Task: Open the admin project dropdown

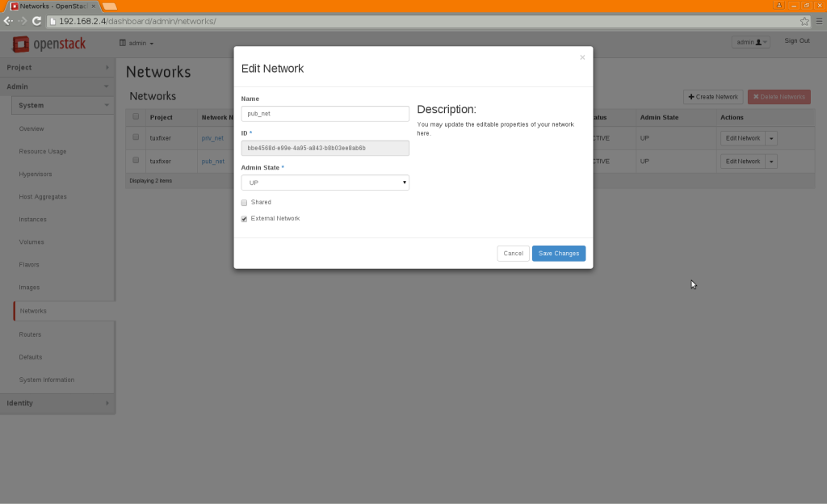Action: [137, 43]
